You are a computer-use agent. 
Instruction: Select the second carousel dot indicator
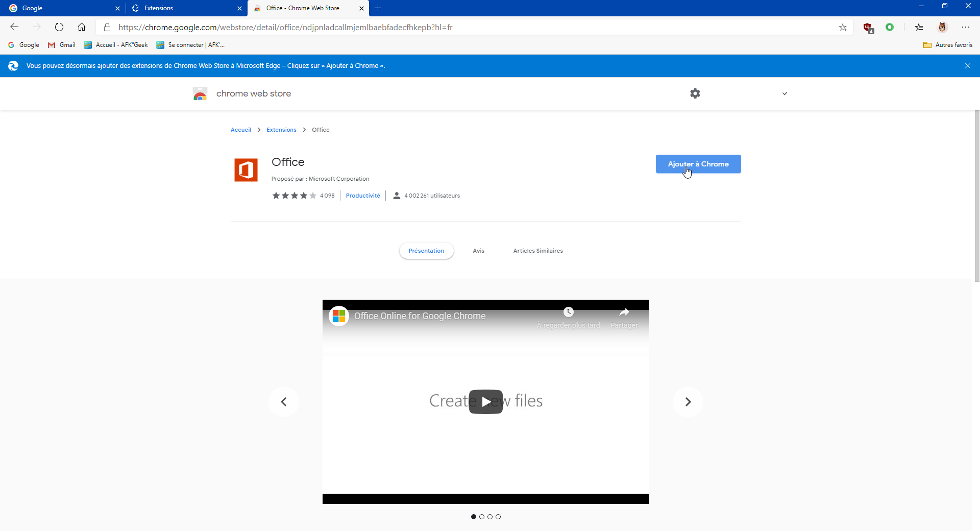[x=482, y=517]
